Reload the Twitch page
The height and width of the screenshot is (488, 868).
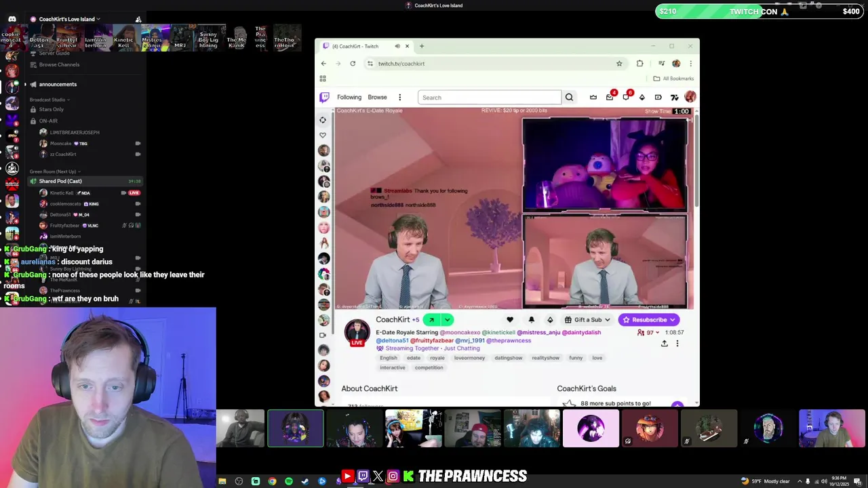[353, 64]
